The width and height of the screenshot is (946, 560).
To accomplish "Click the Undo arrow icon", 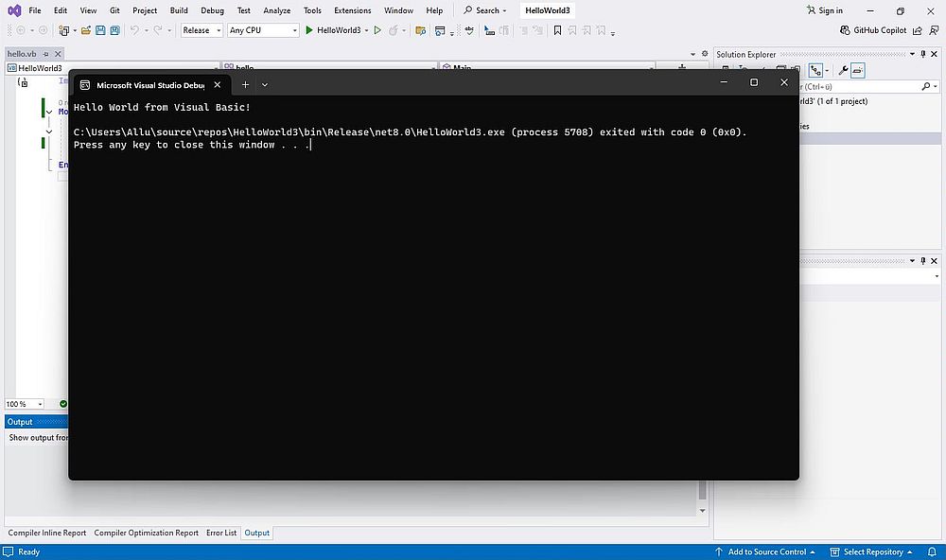I will point(134,30).
